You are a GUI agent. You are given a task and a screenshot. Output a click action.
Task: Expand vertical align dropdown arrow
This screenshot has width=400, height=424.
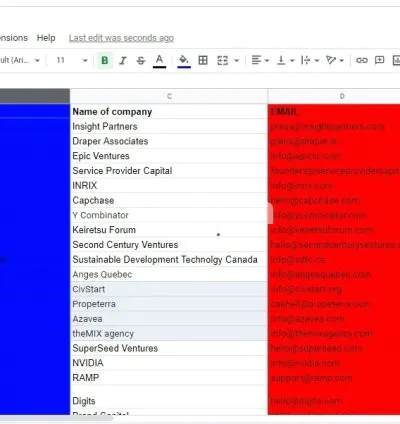[292, 61]
